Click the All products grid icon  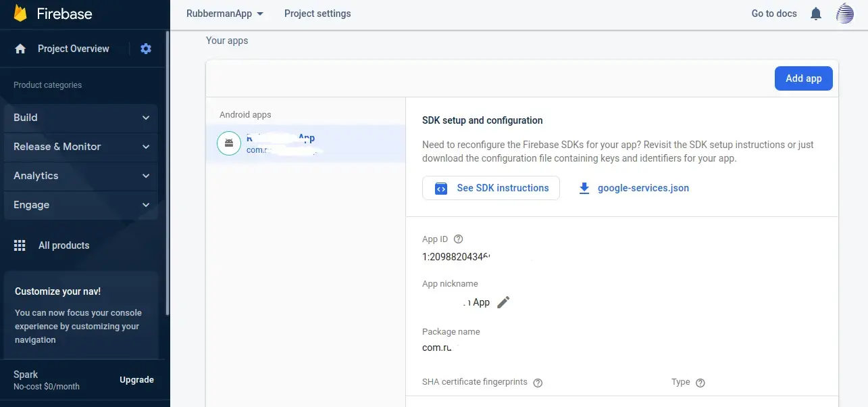click(20, 245)
